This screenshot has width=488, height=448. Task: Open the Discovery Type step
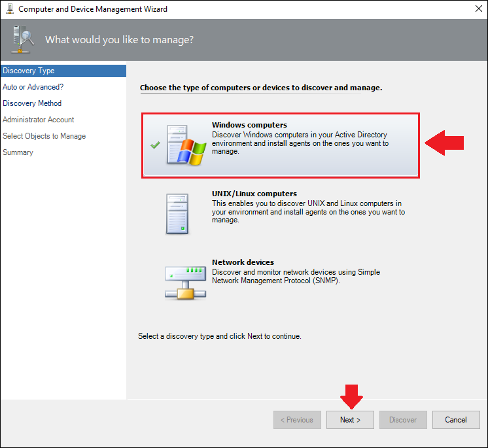[x=63, y=71]
